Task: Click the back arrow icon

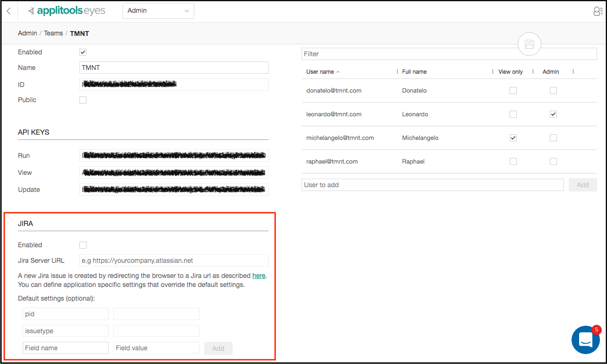Action: (x=9, y=11)
